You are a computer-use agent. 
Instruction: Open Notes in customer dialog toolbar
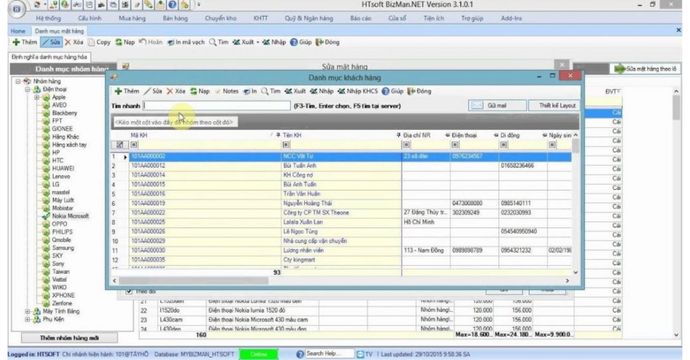pos(227,91)
